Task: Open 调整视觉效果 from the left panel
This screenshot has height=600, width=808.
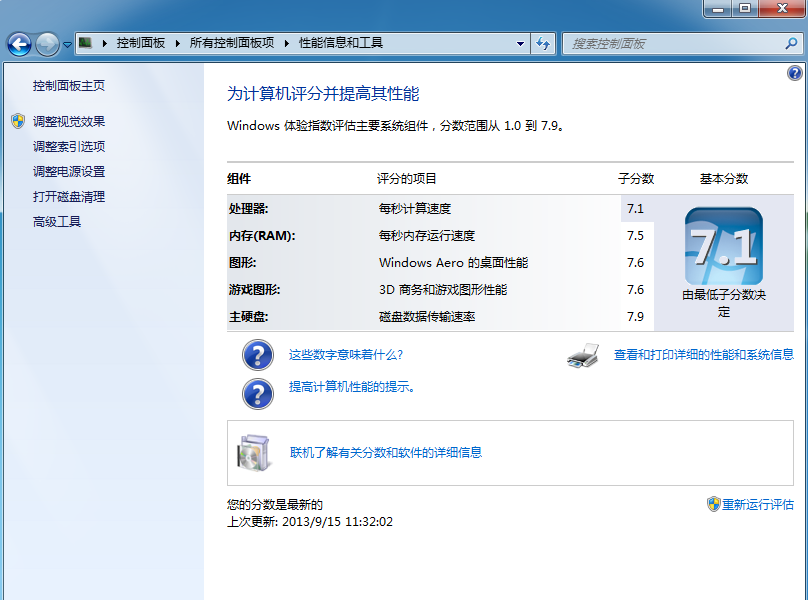Action: point(69,121)
